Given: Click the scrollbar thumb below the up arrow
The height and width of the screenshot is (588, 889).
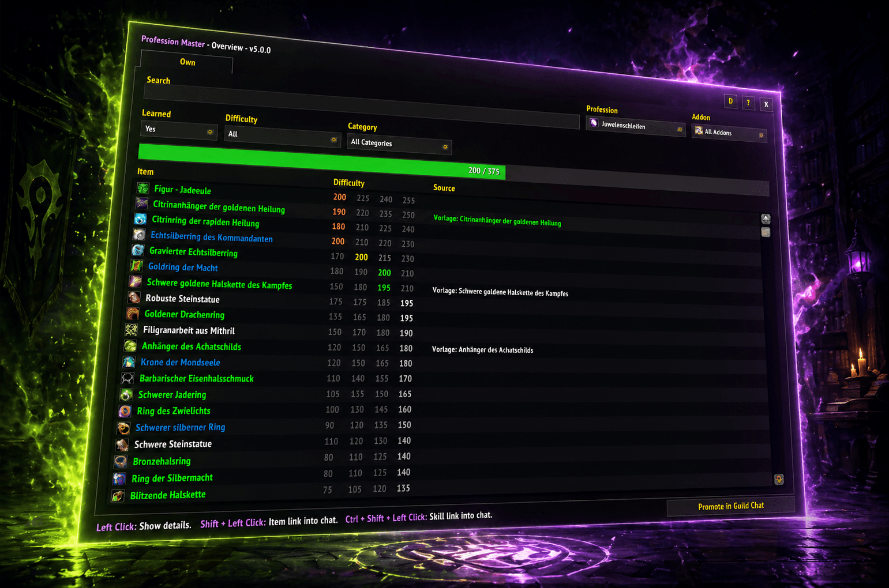Looking at the screenshot, I should pyautogui.click(x=766, y=232).
